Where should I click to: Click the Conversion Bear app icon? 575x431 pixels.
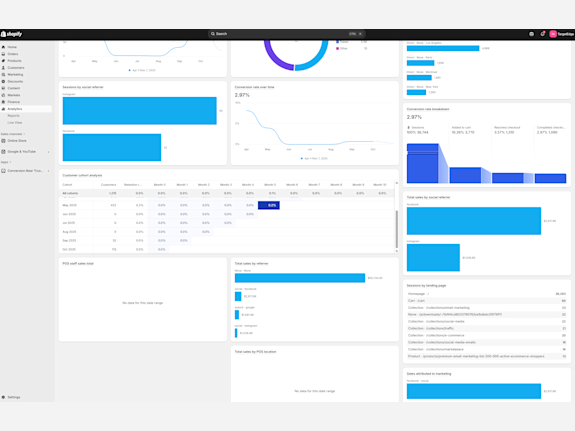(3, 171)
